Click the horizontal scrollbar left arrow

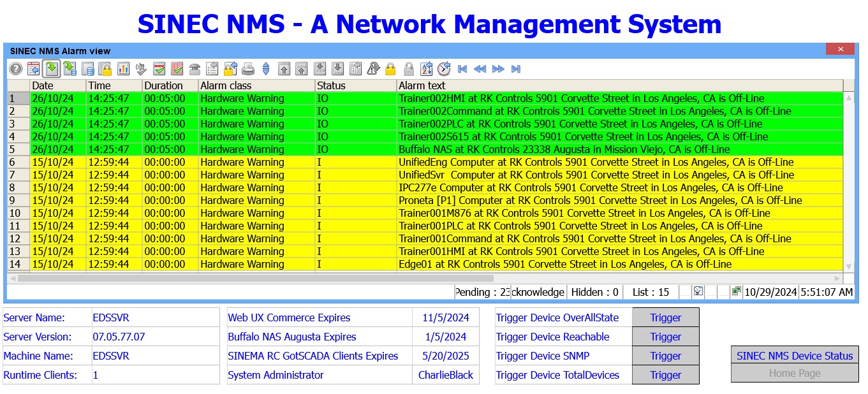point(12,278)
